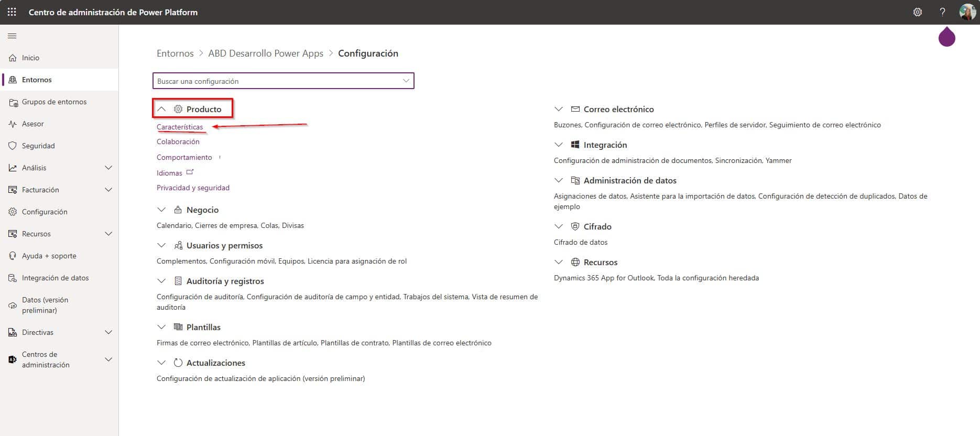Click the Análisis chart icon
Image resolution: width=980 pixels, height=436 pixels.
13,168
